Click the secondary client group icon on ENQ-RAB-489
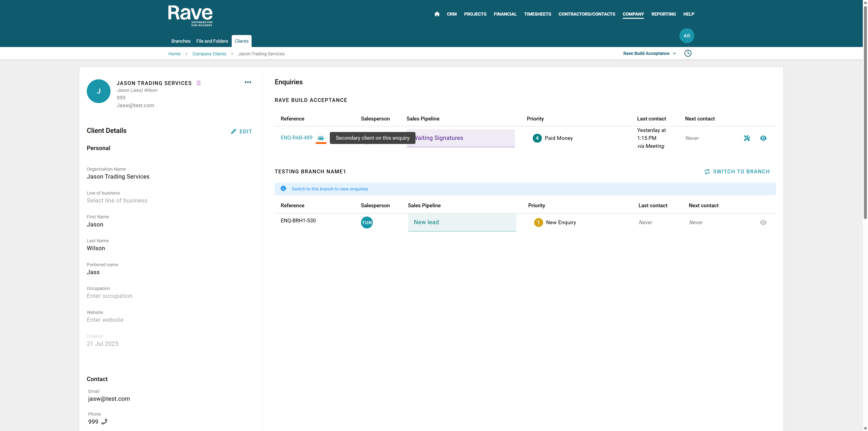This screenshot has height=431, width=868. (321, 138)
